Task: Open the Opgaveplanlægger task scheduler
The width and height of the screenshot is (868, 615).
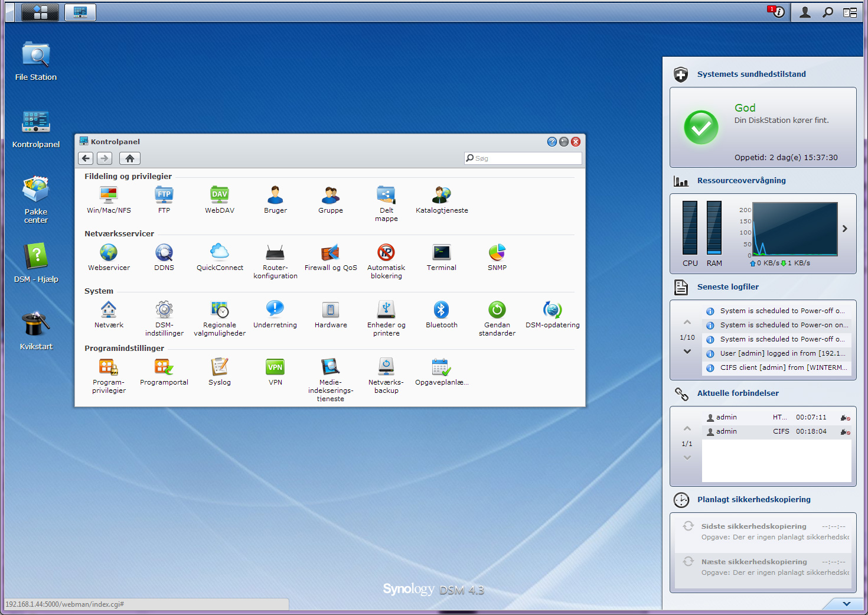Action: (x=441, y=367)
